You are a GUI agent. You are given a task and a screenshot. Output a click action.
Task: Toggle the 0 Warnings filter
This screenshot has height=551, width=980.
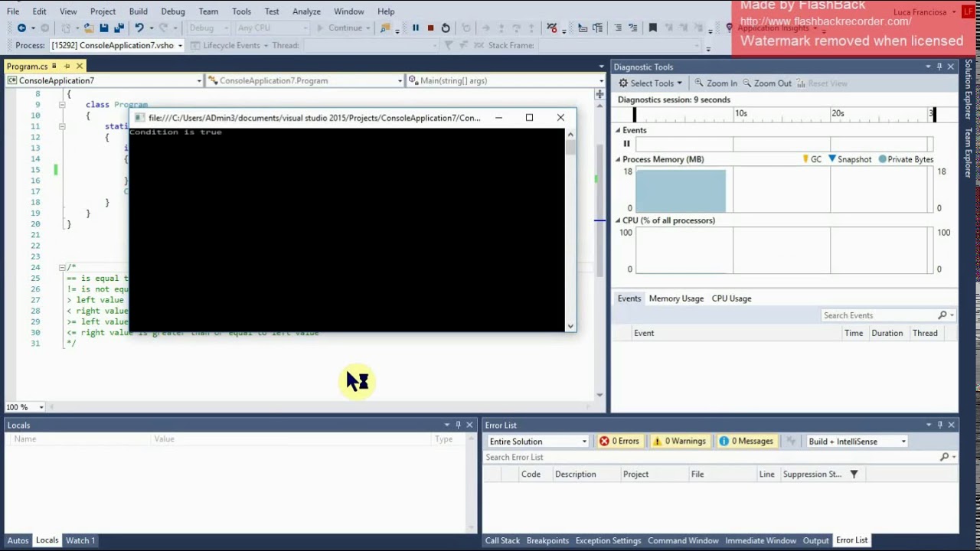[679, 441]
